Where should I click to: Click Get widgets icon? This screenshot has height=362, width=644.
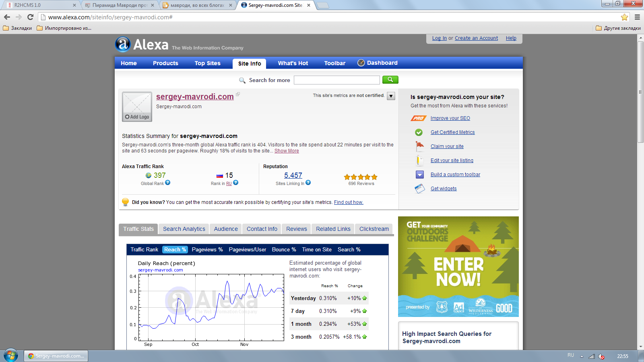click(420, 189)
